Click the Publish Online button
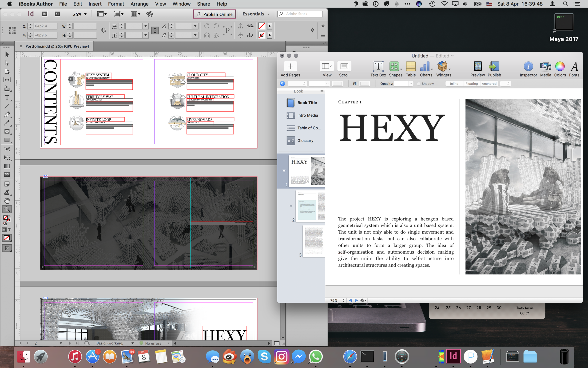 click(215, 14)
